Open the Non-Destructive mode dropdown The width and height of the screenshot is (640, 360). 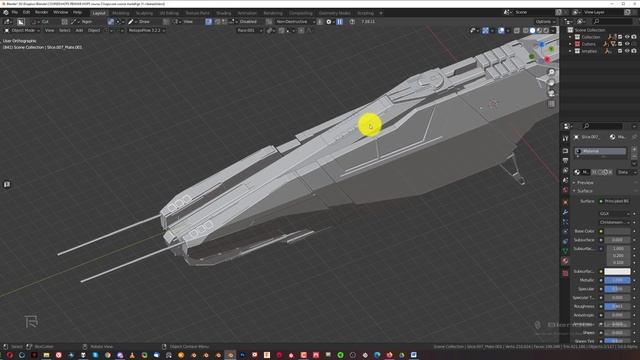pyautogui.click(x=295, y=21)
